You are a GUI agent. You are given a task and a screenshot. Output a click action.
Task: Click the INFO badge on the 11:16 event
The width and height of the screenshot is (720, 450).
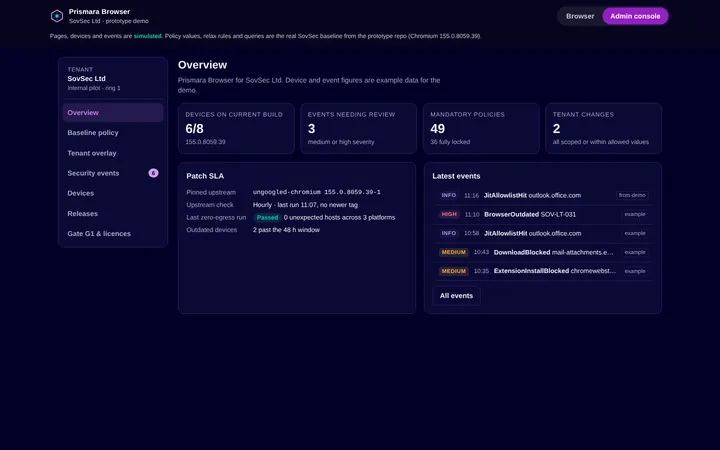click(x=448, y=195)
